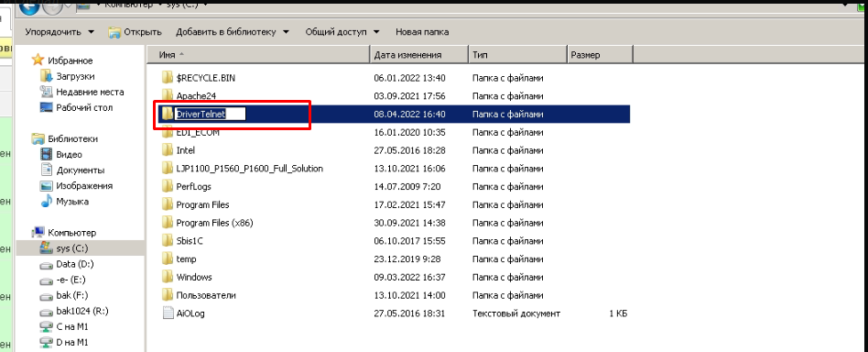Viewport: 868px width, 352px height.
Task: Click the date 23.12.2019 9:28
Action: [x=407, y=258]
